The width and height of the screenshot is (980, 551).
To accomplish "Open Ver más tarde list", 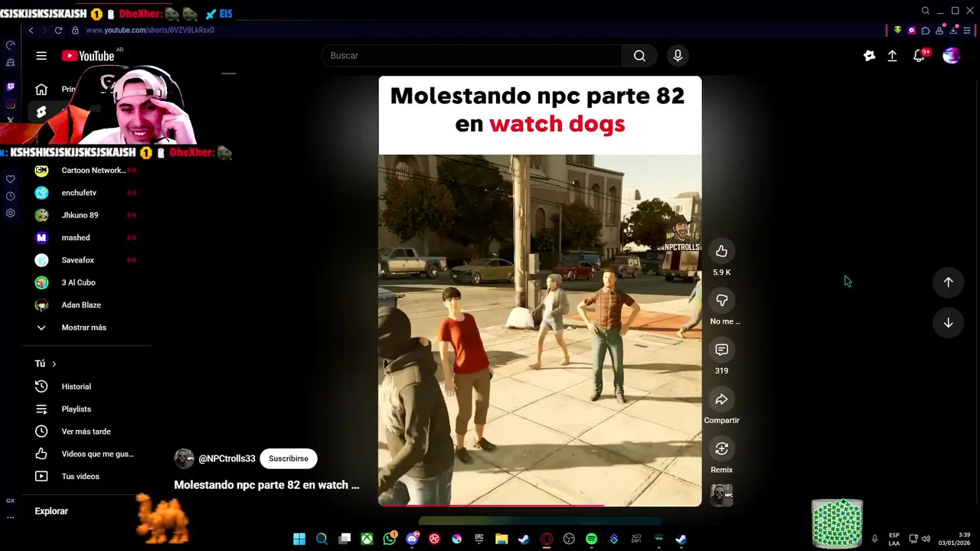I will [86, 432].
